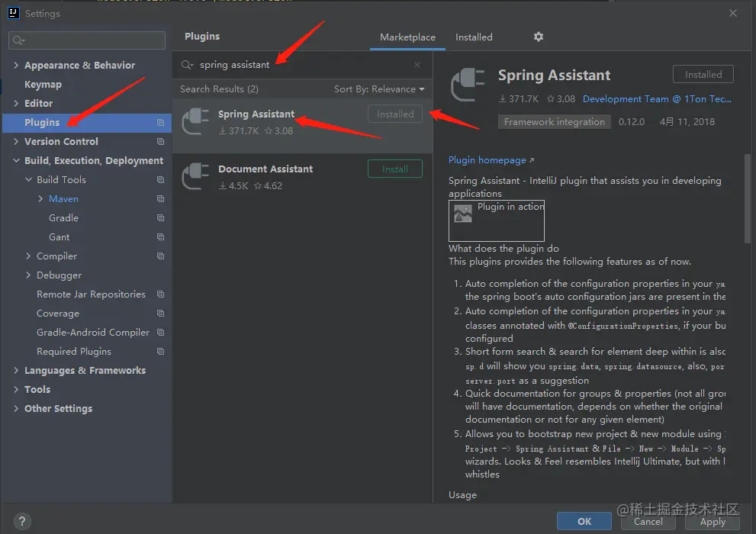Close the Settings dialog
The height and width of the screenshot is (534, 756).
733,13
